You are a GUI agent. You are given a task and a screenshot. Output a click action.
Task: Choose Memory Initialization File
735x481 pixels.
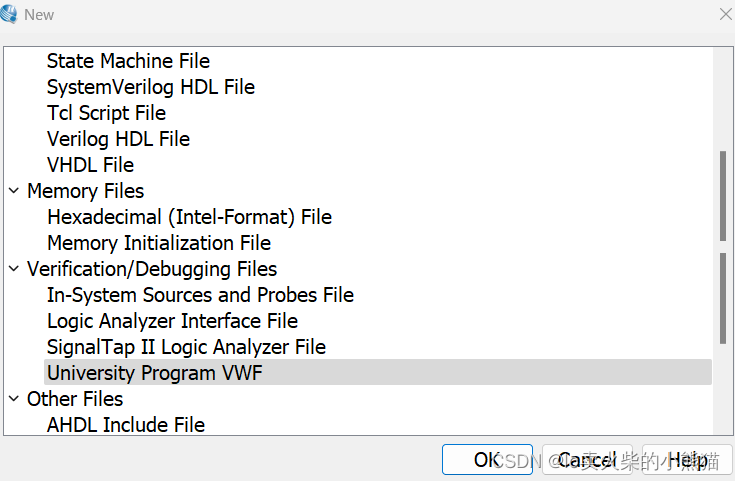coord(158,243)
